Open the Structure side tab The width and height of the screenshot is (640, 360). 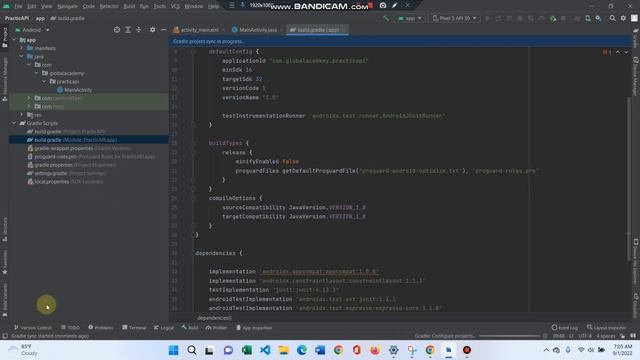pyautogui.click(x=5, y=229)
